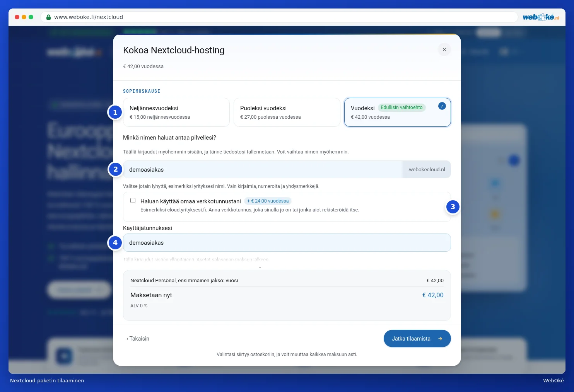Click the € 42,00 vuodessa subtitle under the title

pyautogui.click(x=143, y=66)
